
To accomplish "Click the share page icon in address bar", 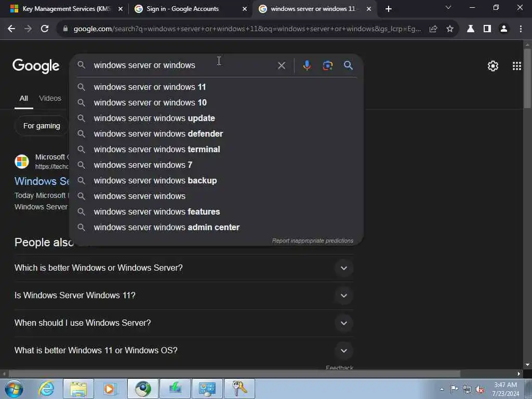I will pos(433,29).
